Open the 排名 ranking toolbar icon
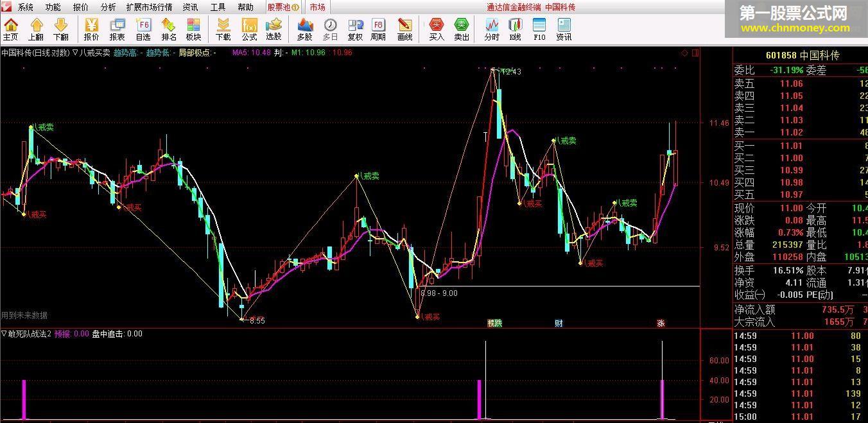This screenshot has height=423, width=868. (169, 30)
